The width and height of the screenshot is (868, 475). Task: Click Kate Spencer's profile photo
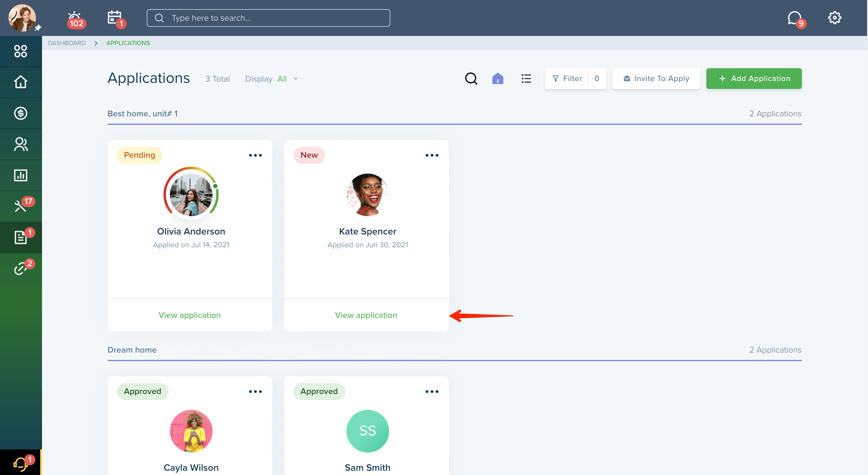click(x=367, y=195)
